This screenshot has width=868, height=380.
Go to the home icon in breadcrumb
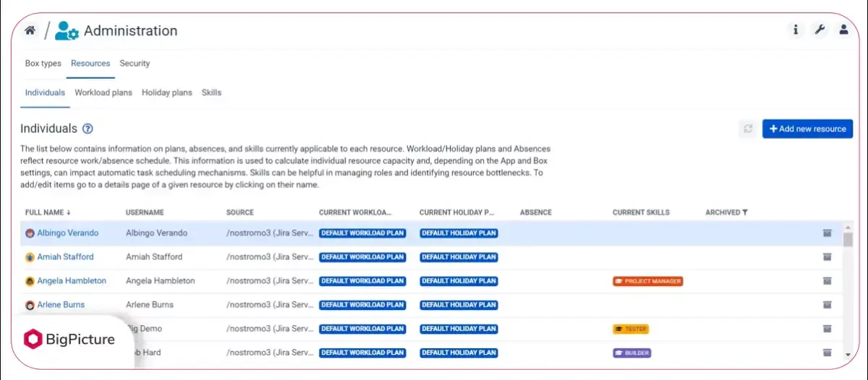[30, 30]
